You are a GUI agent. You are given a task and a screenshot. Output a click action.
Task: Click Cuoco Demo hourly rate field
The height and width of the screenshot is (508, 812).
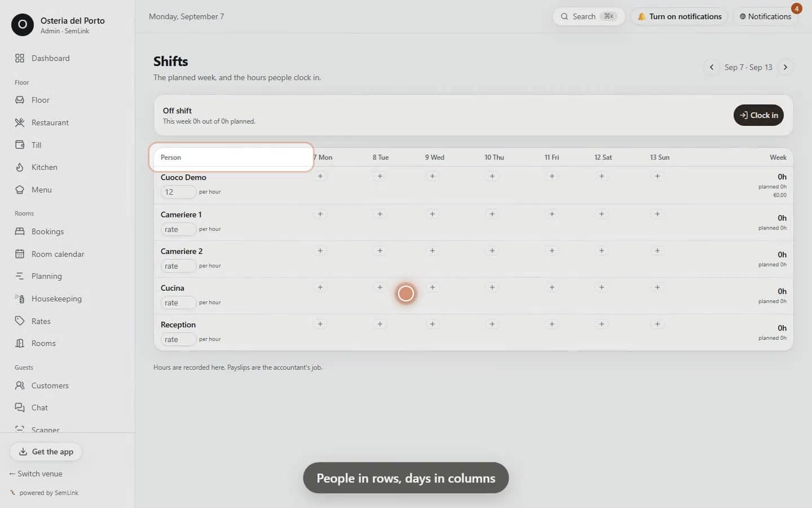coord(178,192)
